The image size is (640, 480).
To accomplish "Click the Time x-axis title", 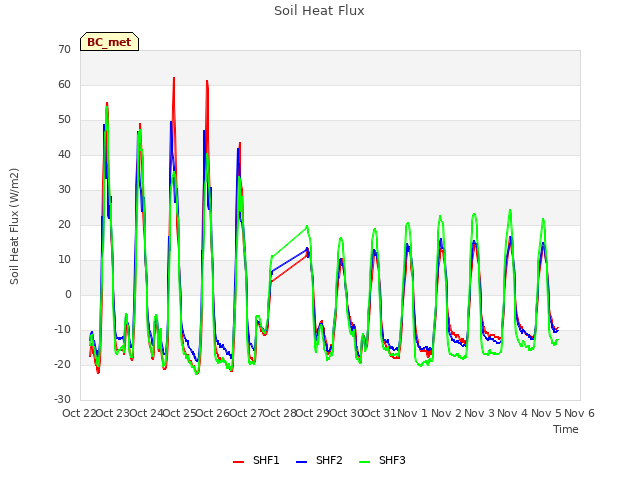I will 566,429.
